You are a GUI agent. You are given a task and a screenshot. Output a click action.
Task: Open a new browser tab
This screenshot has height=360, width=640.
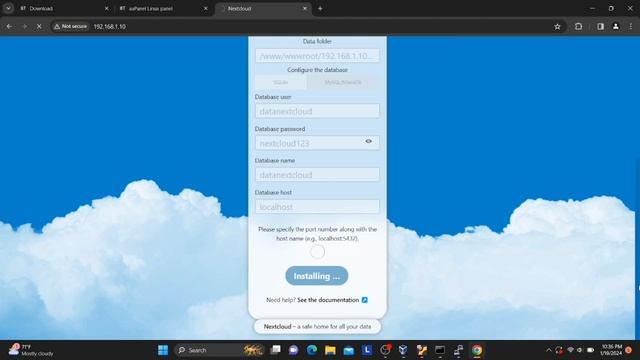pyautogui.click(x=320, y=8)
